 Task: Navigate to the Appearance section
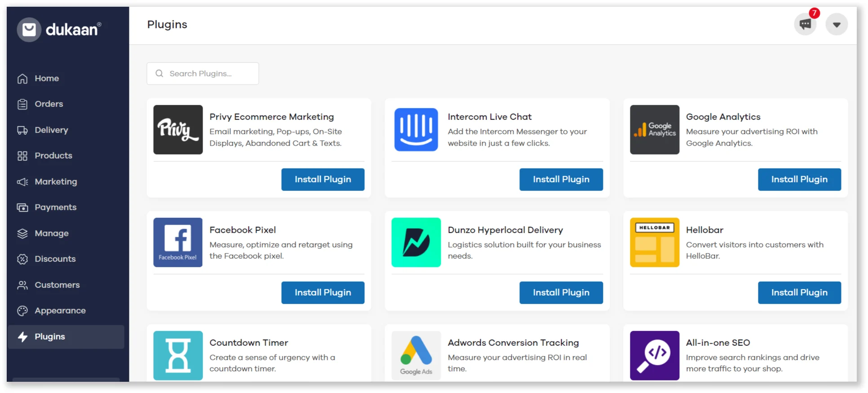pos(60,311)
